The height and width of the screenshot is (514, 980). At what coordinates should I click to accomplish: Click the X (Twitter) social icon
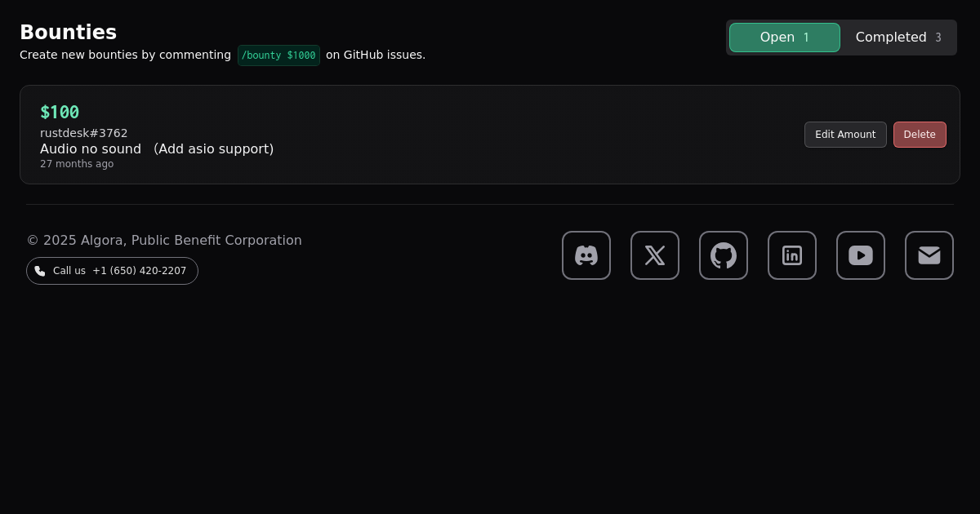(x=655, y=255)
